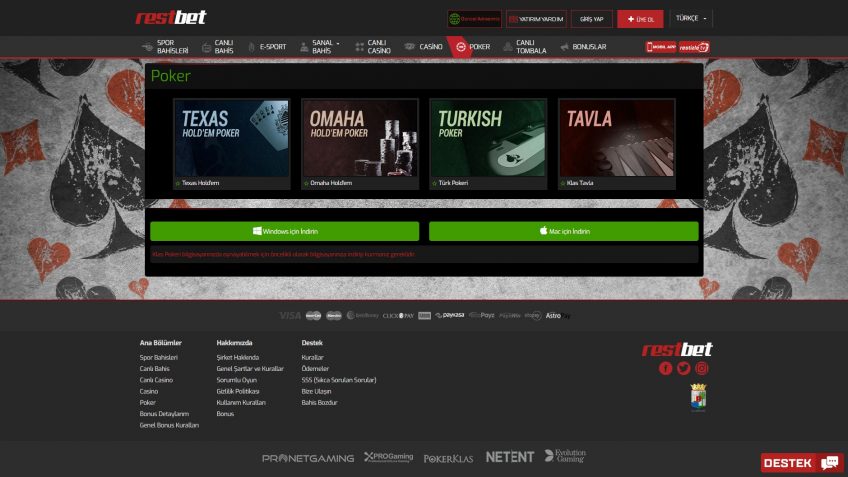Click the Instagram icon in footer
The image size is (848, 477).
coord(701,368)
